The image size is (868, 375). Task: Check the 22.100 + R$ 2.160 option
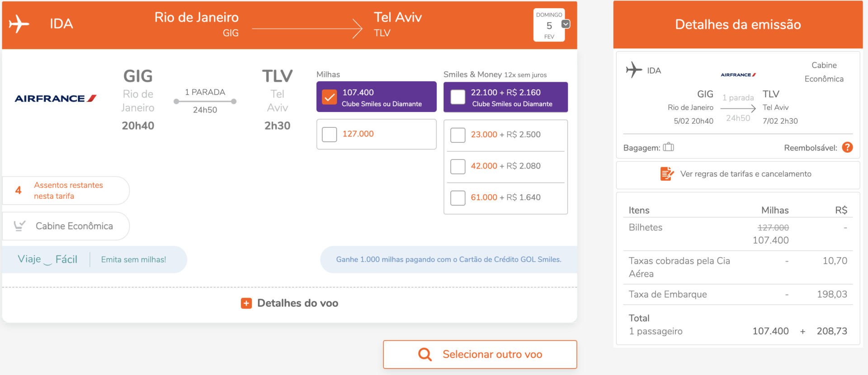point(458,97)
